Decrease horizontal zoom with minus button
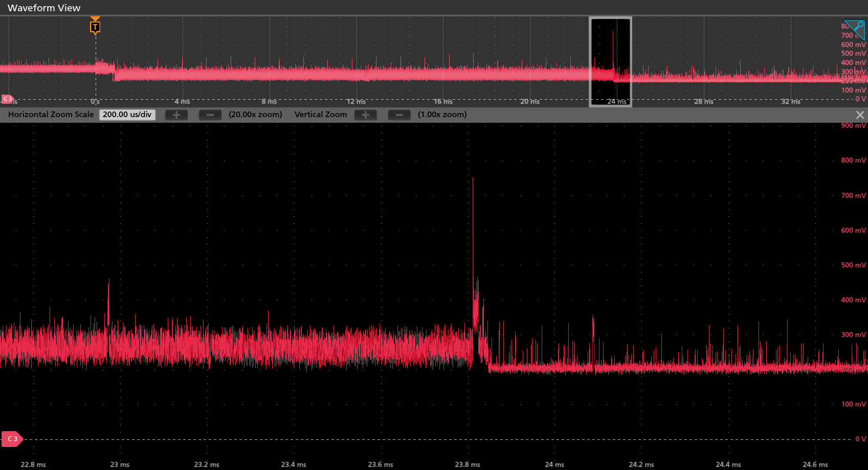Viewport: 868px width, 470px height. (210, 115)
